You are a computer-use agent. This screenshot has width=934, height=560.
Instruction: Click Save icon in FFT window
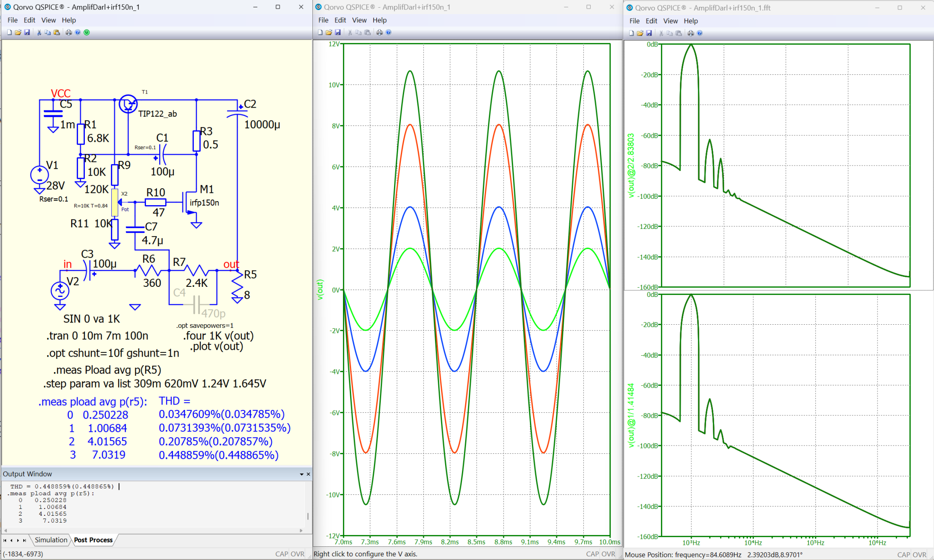click(649, 33)
